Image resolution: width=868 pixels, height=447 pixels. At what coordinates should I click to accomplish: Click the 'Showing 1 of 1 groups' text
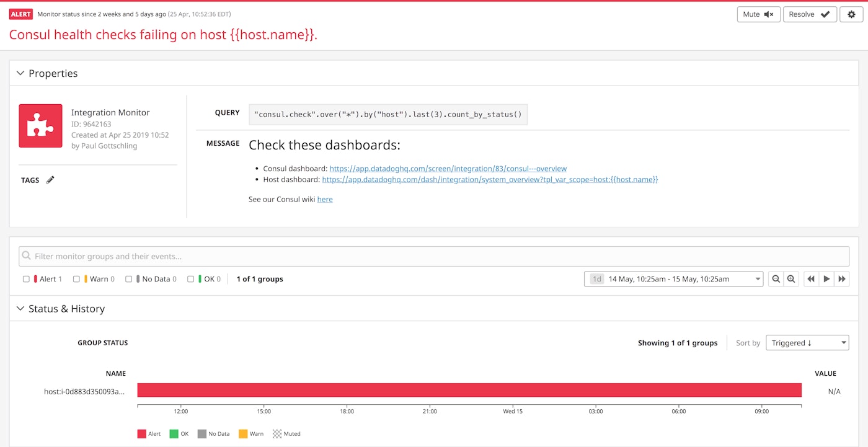678,343
